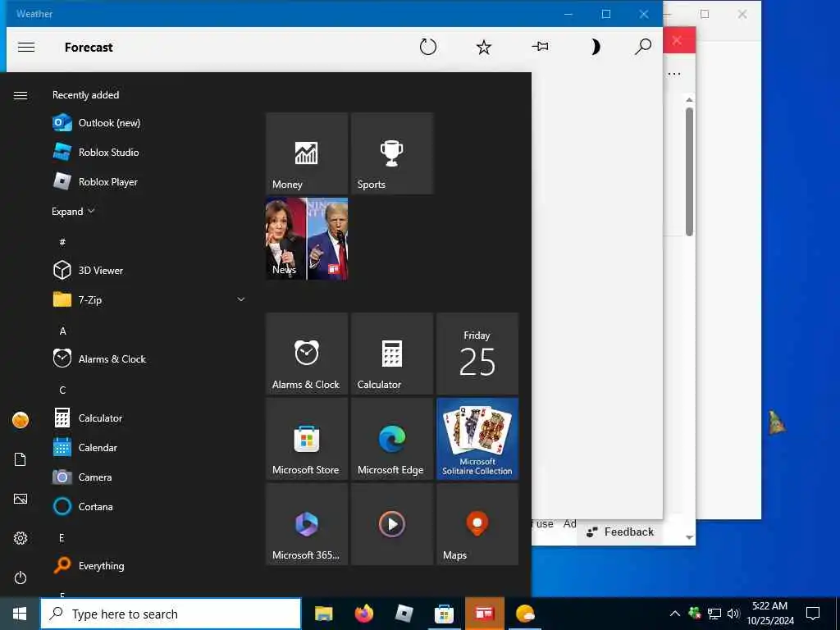Open the Calculator tile
Image resolution: width=840 pixels, height=630 pixels.
tap(392, 354)
